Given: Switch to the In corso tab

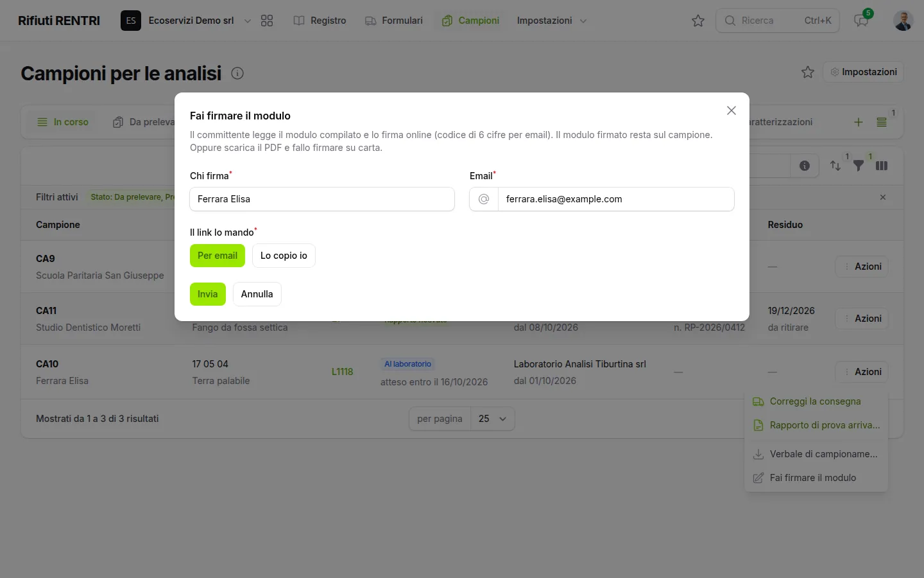Looking at the screenshot, I should pos(63,122).
